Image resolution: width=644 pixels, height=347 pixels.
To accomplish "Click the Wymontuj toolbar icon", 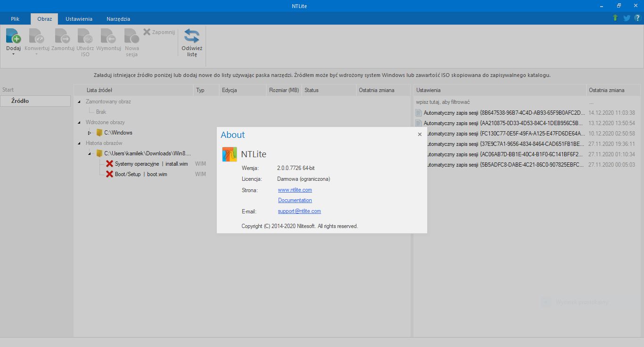I will (x=108, y=36).
